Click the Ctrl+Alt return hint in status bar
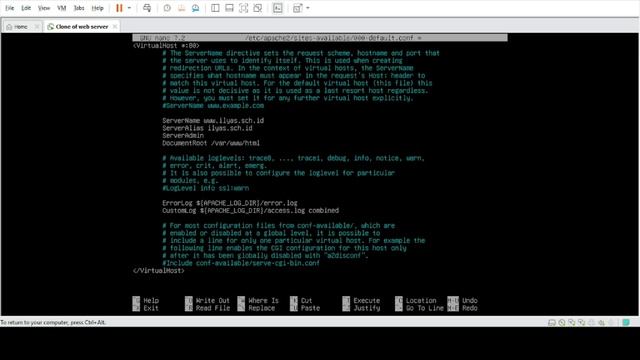 pyautogui.click(x=53, y=322)
